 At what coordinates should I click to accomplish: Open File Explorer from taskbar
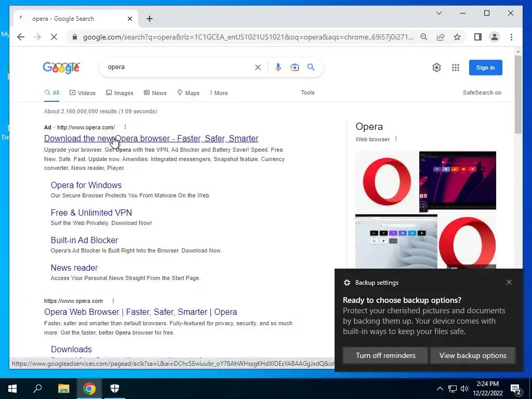tap(63, 389)
